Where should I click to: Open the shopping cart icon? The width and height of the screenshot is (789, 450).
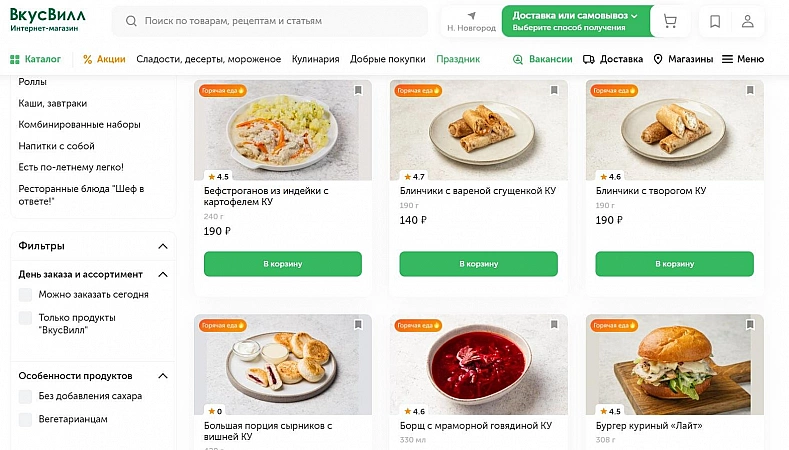[670, 21]
